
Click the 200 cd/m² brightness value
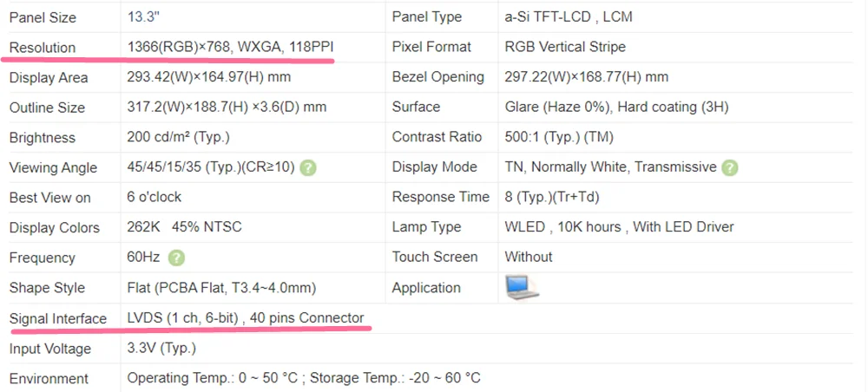pos(178,137)
